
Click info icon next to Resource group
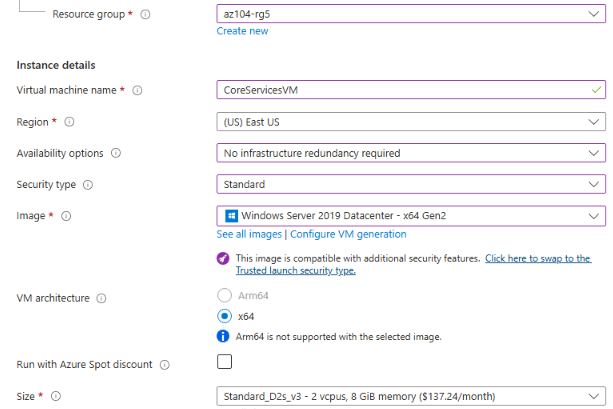pyautogui.click(x=146, y=15)
